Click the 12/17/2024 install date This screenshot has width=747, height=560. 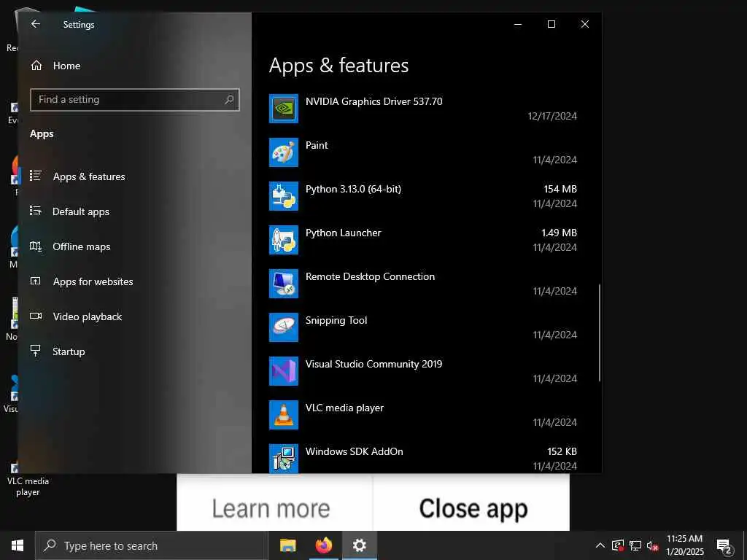552,116
